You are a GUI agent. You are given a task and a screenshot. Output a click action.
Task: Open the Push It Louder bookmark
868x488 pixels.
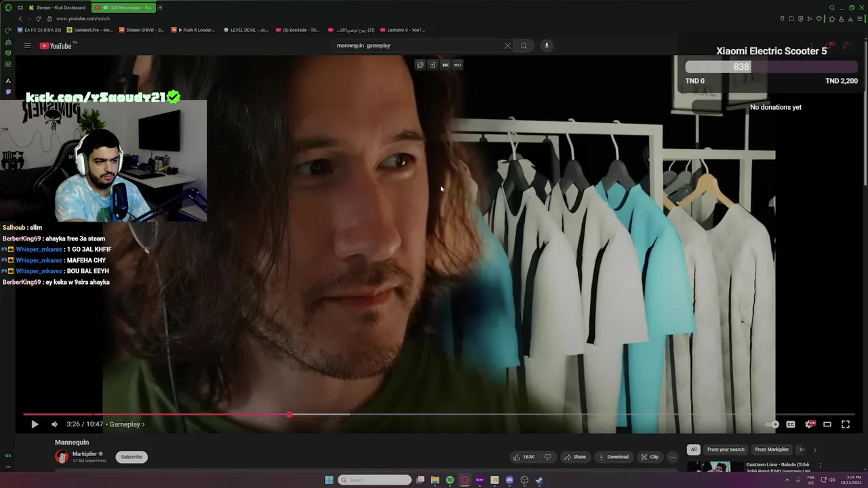coord(193,30)
